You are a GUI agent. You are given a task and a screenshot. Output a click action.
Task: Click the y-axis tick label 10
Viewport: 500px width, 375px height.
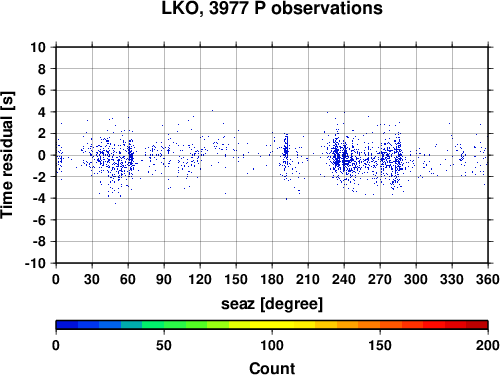(x=38, y=47)
